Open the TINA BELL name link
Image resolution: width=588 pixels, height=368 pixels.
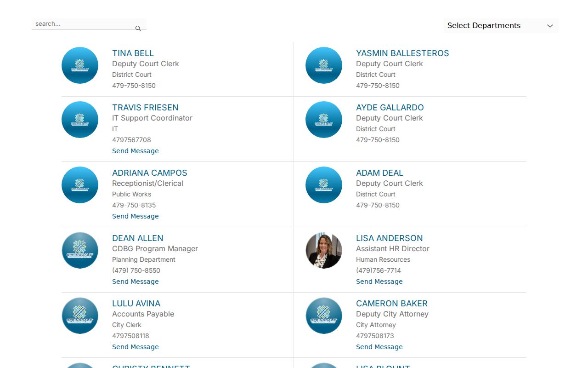[133, 53]
